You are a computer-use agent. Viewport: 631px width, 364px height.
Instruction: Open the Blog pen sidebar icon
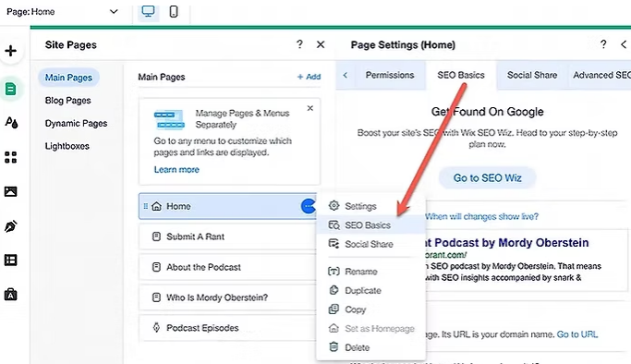coord(11,226)
